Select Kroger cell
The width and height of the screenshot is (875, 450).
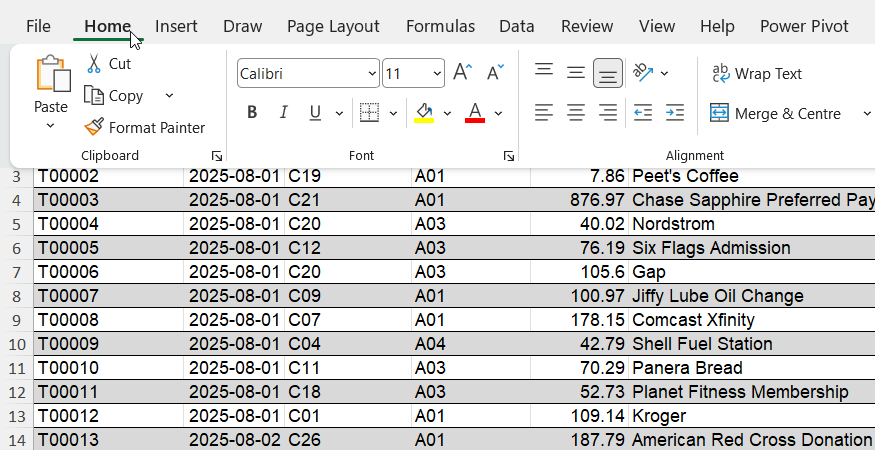tap(752, 415)
